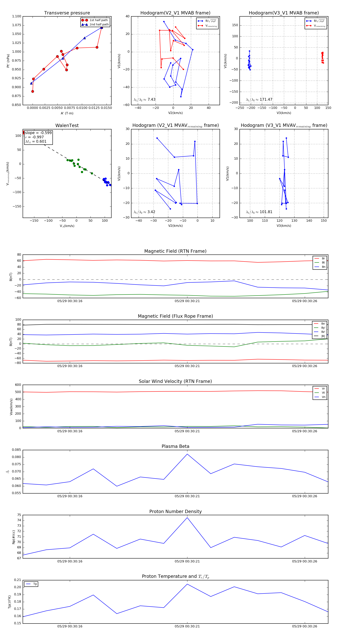This screenshot has height=644, width=351.
Task: Click the peak of the Plasma Beta curve
Action: click(187, 454)
